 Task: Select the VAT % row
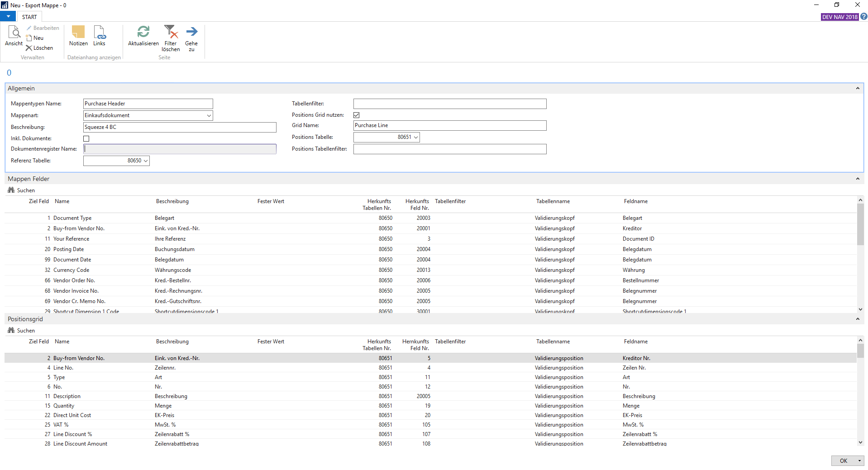click(x=430, y=425)
